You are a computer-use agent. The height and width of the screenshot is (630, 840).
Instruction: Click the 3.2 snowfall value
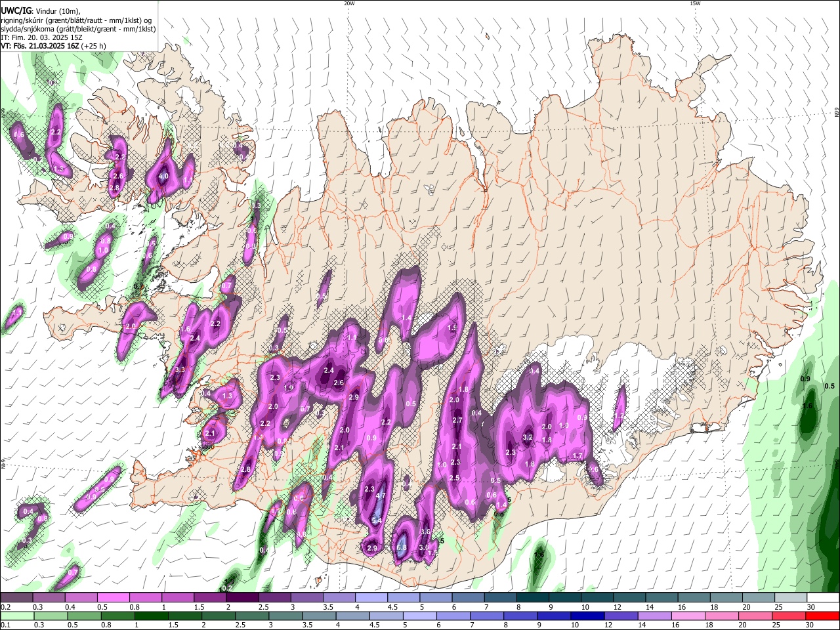pyautogui.click(x=527, y=437)
